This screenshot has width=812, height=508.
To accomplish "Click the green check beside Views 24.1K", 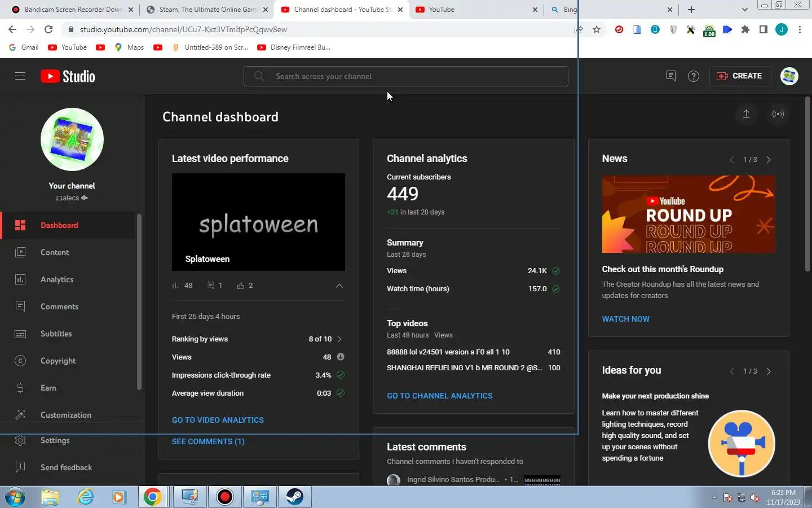I will tap(556, 271).
